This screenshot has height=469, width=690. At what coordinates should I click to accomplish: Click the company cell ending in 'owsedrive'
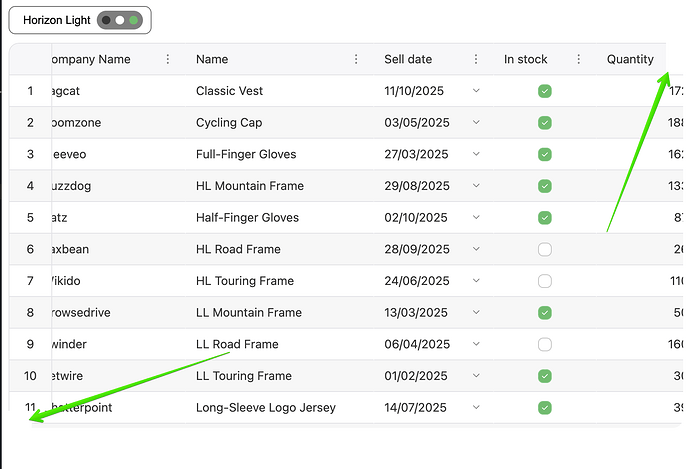[x=118, y=313]
